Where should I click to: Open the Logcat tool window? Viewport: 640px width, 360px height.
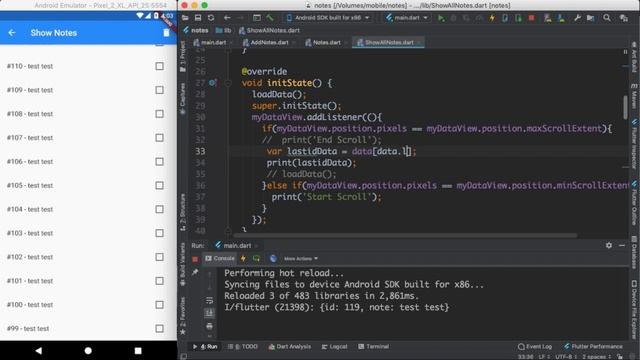[335, 347]
